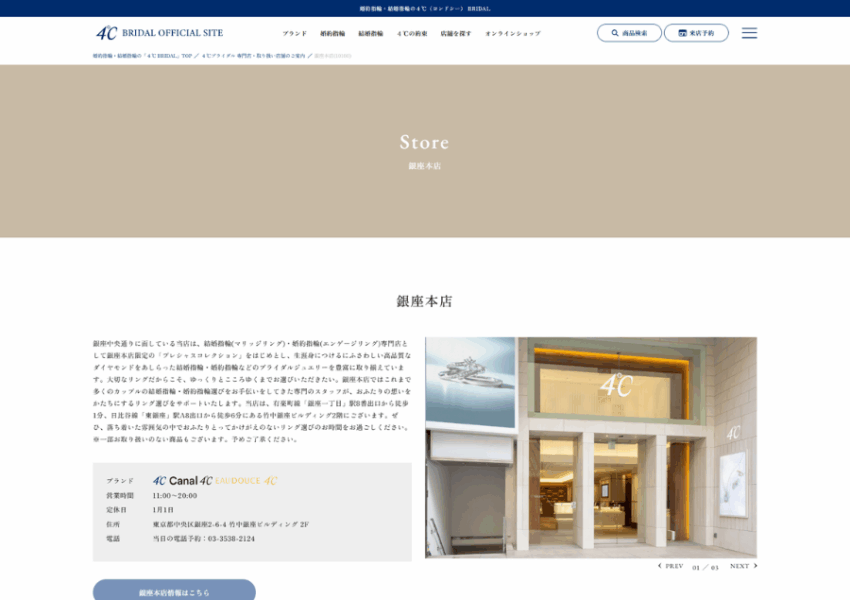Go to the previous store photo
Viewport: 850px width, 600px height.
click(671, 566)
